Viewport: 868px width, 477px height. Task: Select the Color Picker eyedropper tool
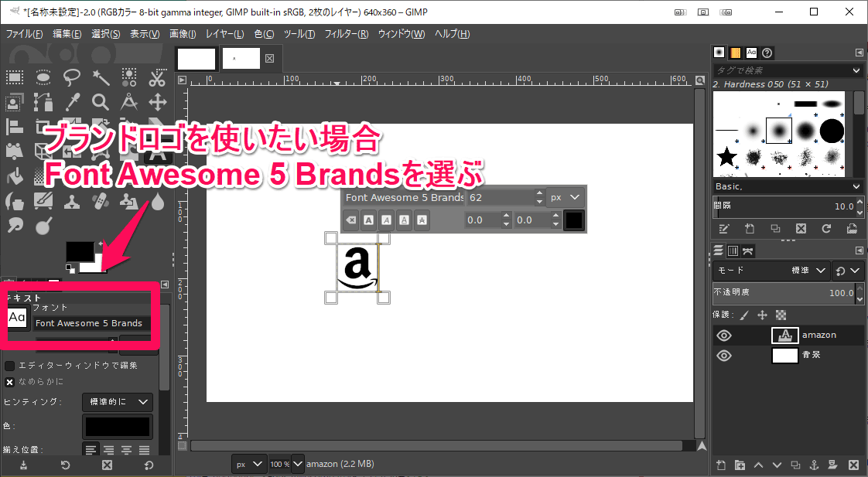pos(72,102)
